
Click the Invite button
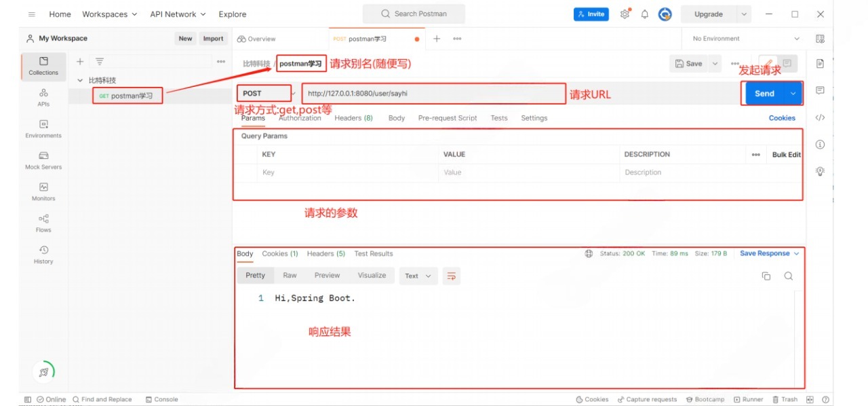(x=591, y=14)
